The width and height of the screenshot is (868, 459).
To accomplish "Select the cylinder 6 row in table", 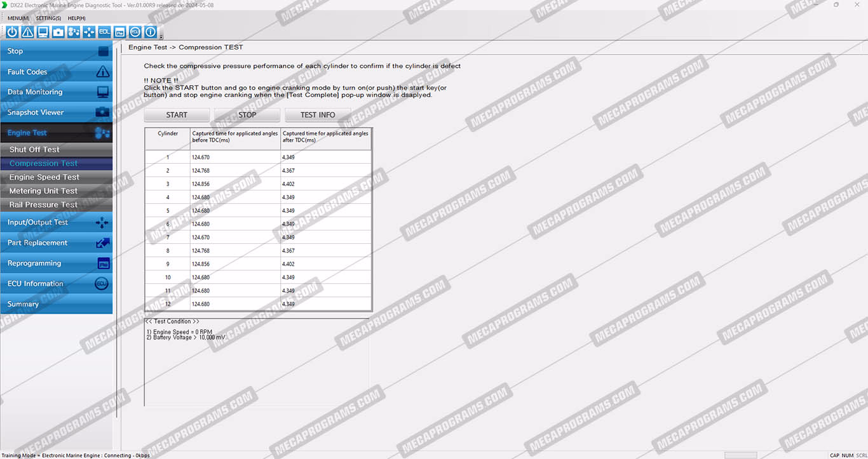I will click(x=258, y=224).
